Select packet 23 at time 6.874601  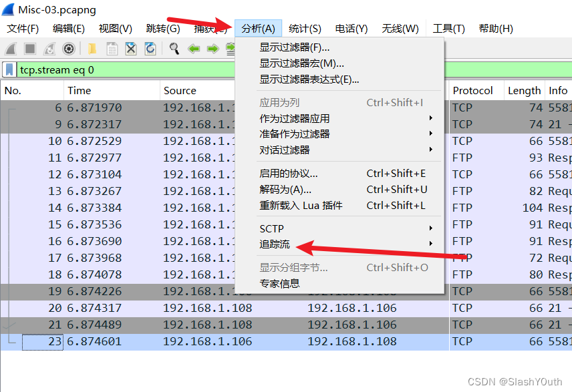[286, 342]
